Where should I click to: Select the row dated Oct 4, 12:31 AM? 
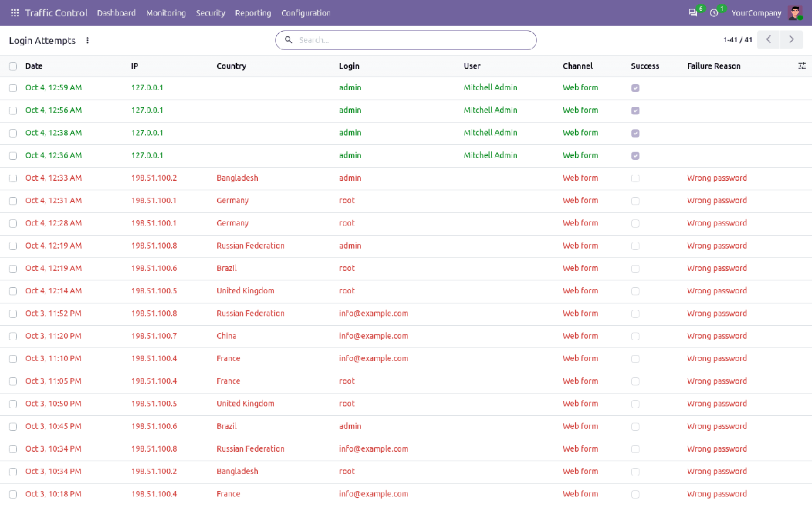coord(13,201)
